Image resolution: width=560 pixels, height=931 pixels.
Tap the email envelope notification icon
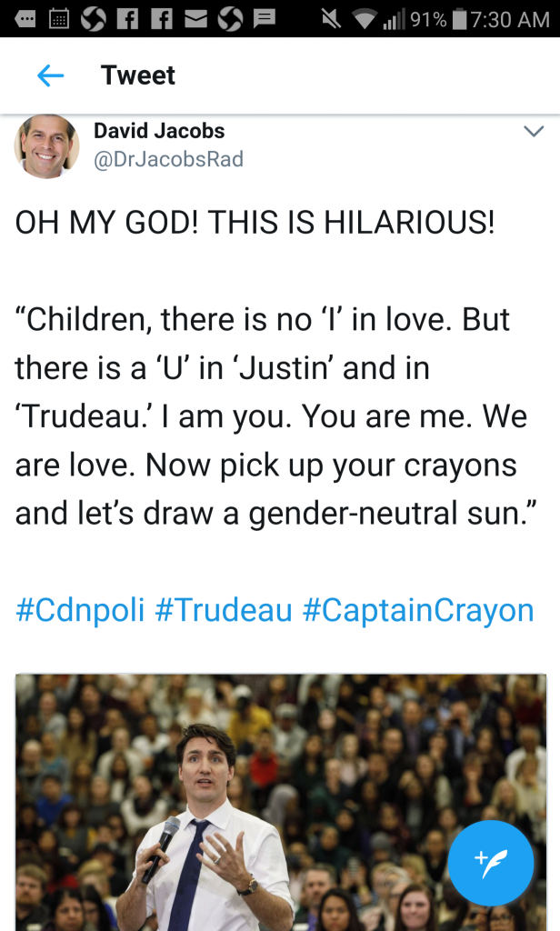pyautogui.click(x=195, y=18)
